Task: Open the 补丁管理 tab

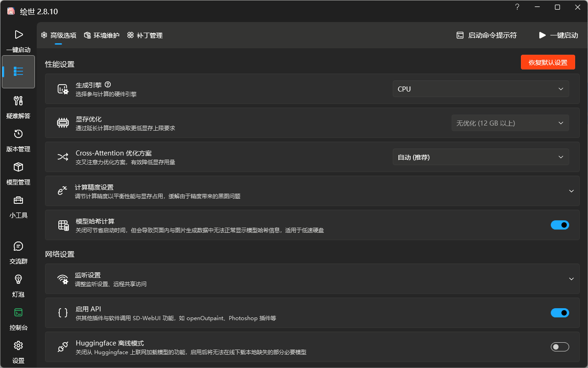Action: coord(145,35)
